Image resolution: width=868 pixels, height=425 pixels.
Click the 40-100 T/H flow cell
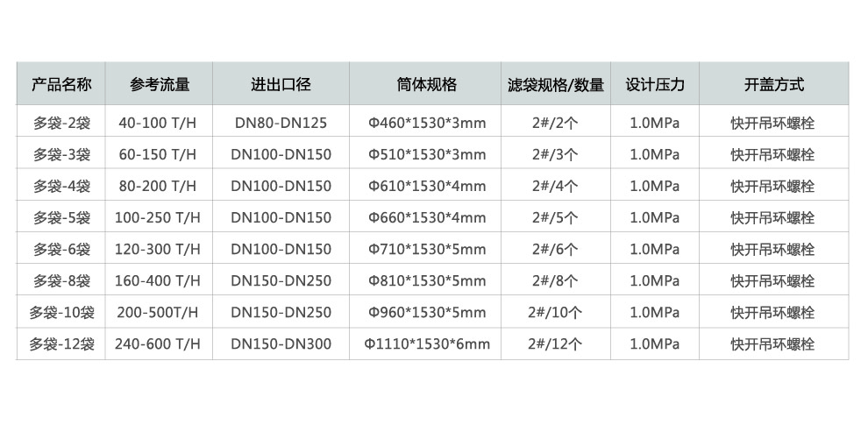[x=159, y=124]
